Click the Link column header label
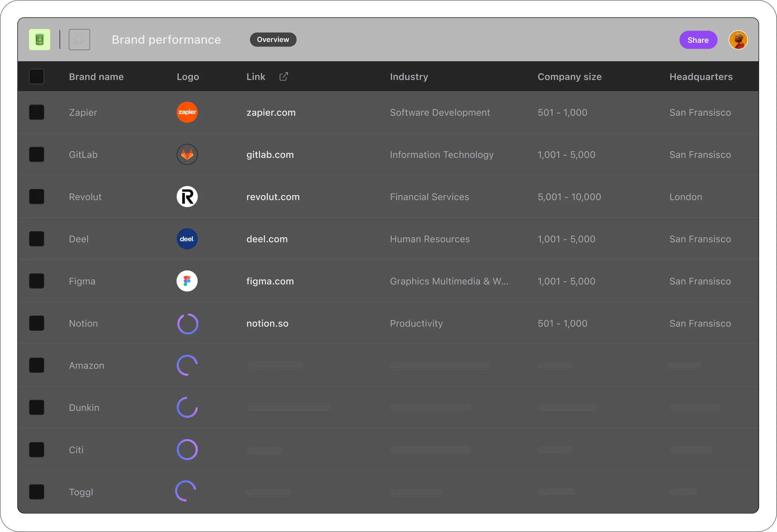The image size is (777, 532). [256, 77]
